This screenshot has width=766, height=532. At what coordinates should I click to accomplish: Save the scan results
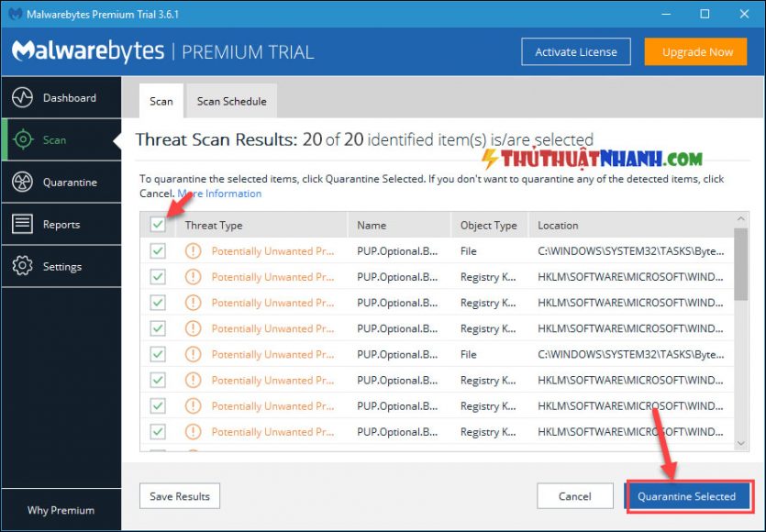[179, 495]
